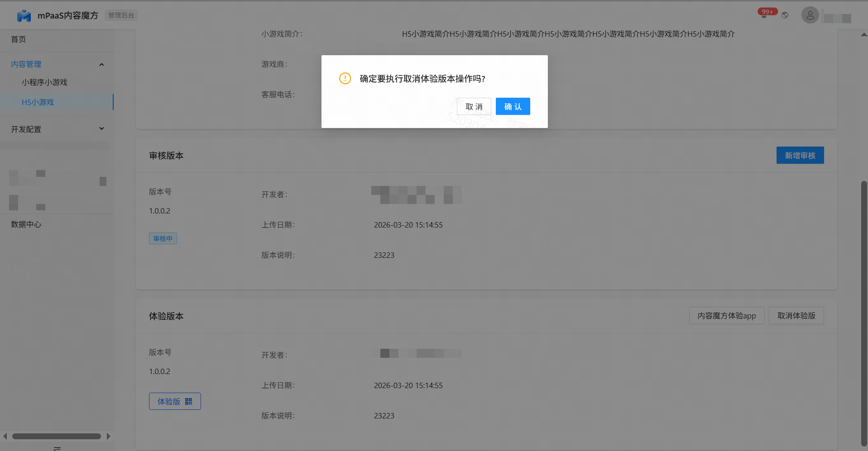This screenshot has height=451, width=868.
Task: Collapse the 内容管理 menu chevron
Action: [102, 65]
